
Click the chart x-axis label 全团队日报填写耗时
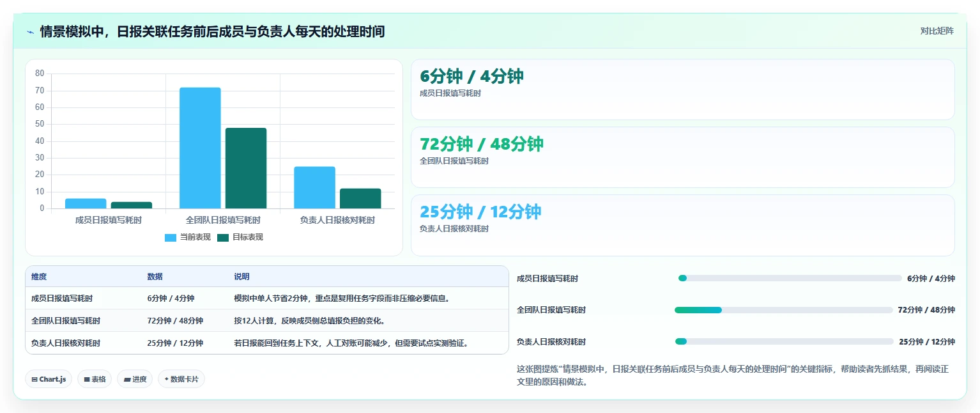click(223, 220)
